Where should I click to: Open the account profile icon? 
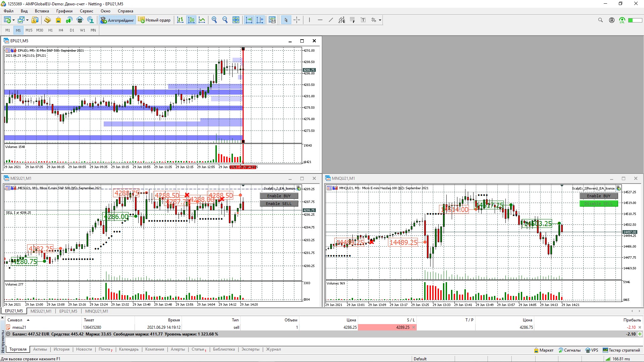click(612, 20)
